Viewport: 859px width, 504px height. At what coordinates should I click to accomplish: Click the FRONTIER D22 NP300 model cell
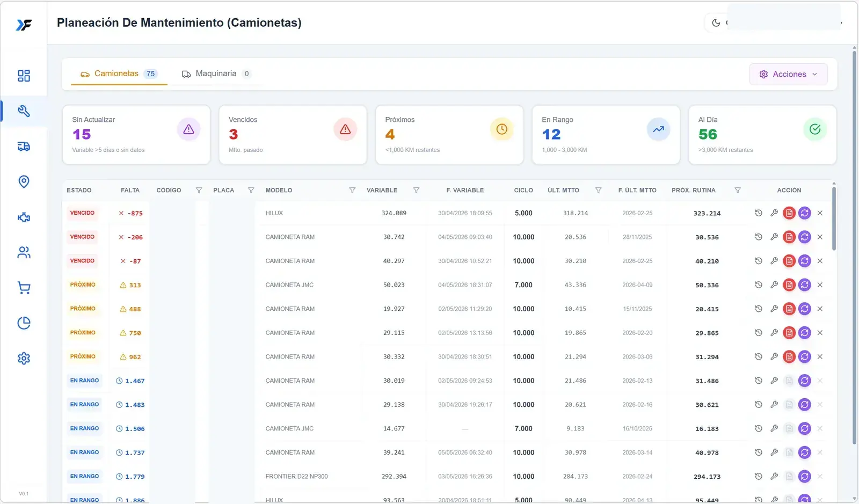click(x=296, y=477)
